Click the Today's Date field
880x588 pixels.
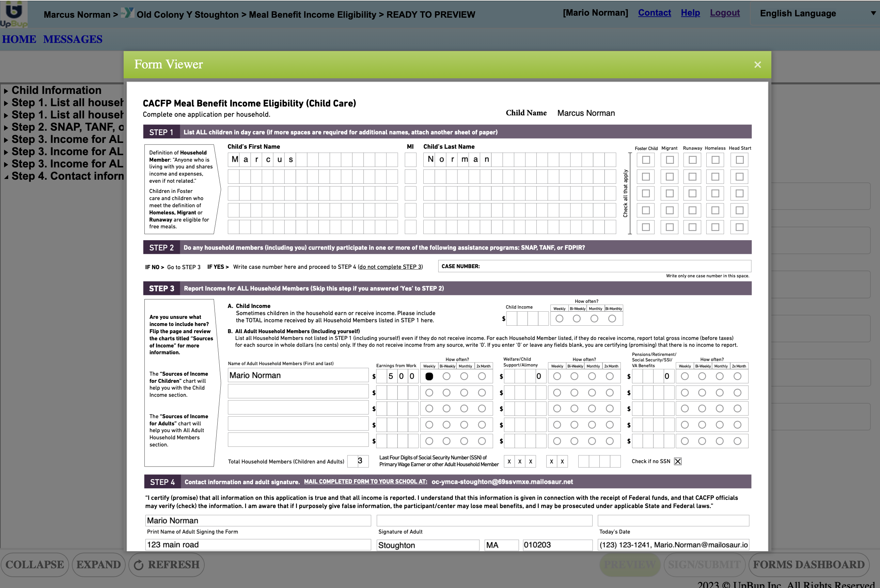pos(673,521)
